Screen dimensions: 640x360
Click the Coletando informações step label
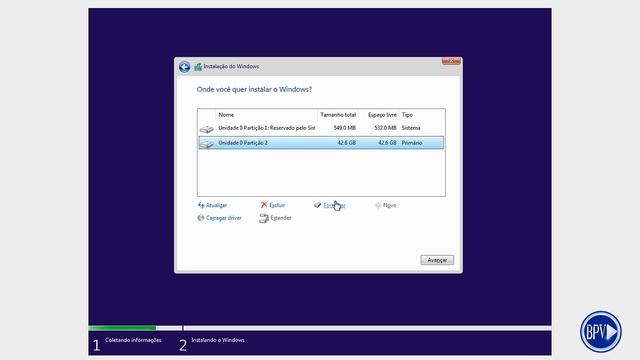(x=133, y=340)
